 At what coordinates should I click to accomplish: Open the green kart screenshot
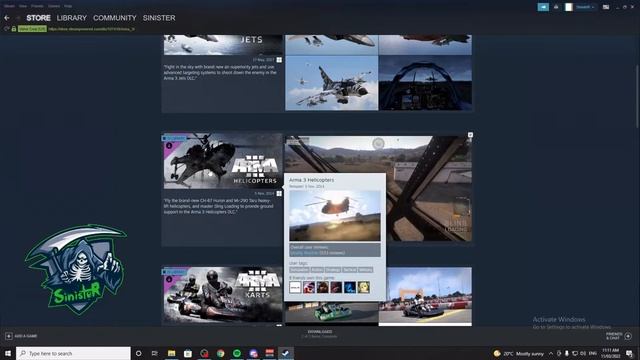pos(331,313)
